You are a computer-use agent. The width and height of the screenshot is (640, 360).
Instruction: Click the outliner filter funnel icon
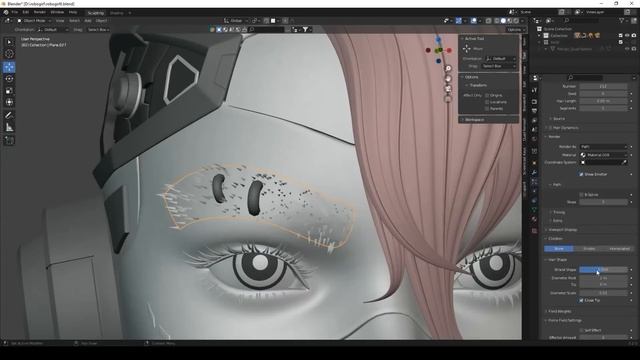(x=622, y=20)
